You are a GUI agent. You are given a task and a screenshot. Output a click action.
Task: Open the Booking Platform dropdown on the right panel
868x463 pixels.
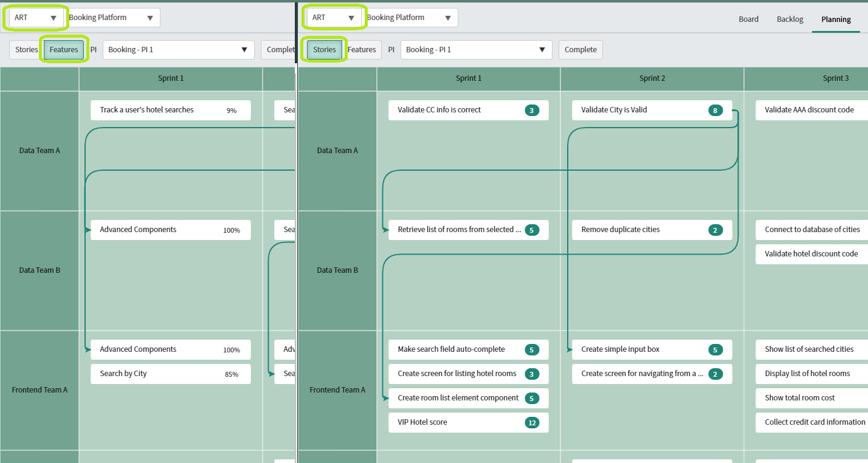(x=410, y=18)
